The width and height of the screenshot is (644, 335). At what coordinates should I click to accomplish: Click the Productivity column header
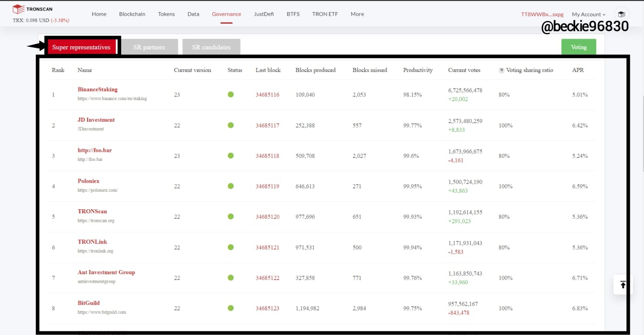418,70
